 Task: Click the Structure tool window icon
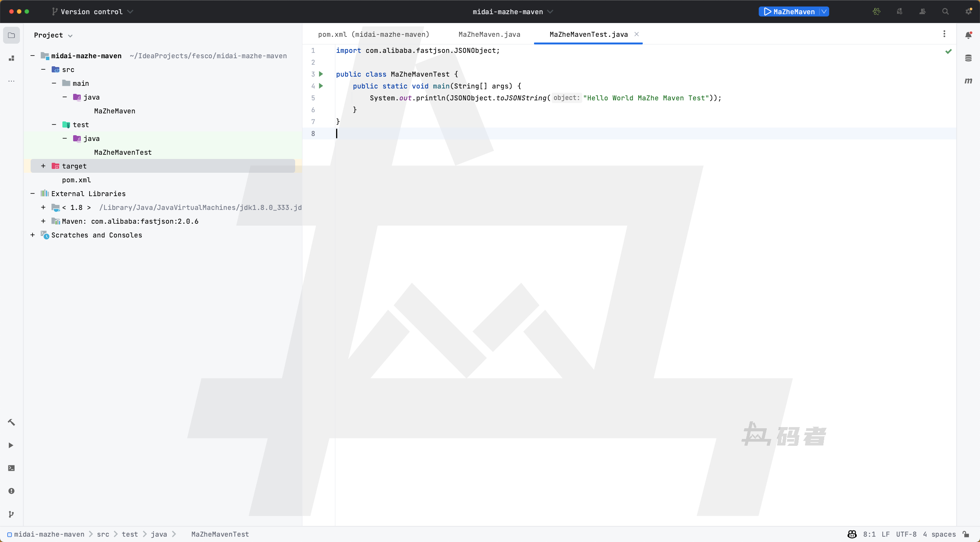pos(11,58)
